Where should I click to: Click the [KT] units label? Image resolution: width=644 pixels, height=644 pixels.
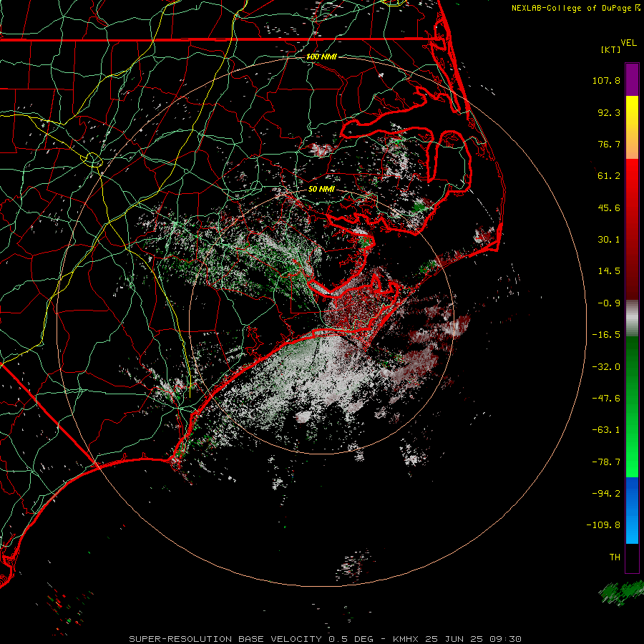point(611,49)
